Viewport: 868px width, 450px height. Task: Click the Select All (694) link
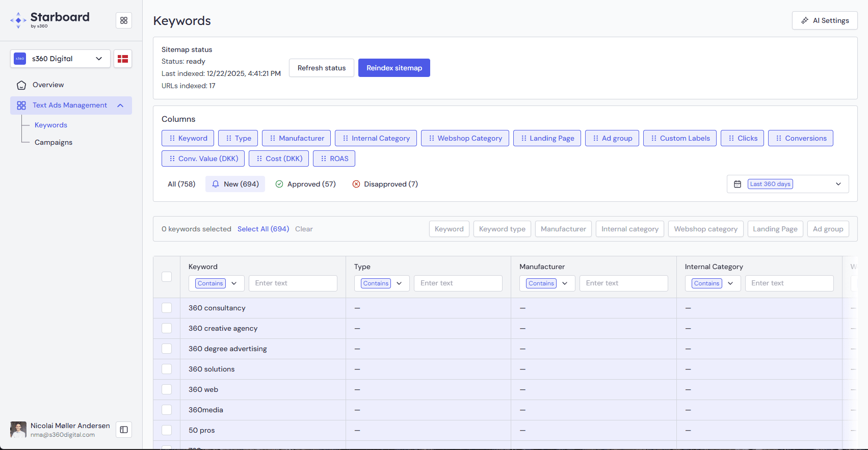pos(263,229)
